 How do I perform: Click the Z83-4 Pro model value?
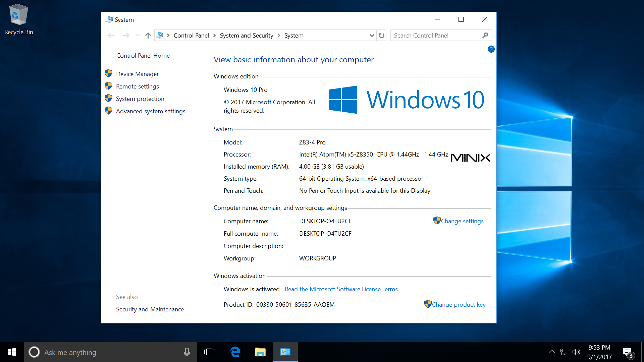[312, 142]
